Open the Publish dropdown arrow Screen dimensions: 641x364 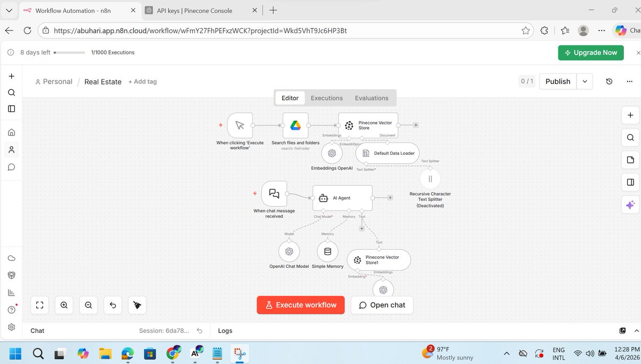coord(584,81)
